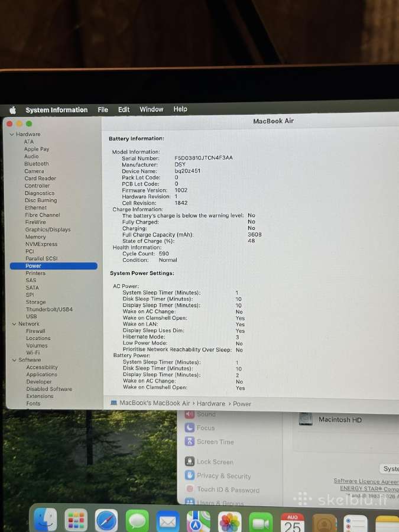The width and height of the screenshot is (399, 532).
Task: Open the System Information menu
Action: point(56,110)
